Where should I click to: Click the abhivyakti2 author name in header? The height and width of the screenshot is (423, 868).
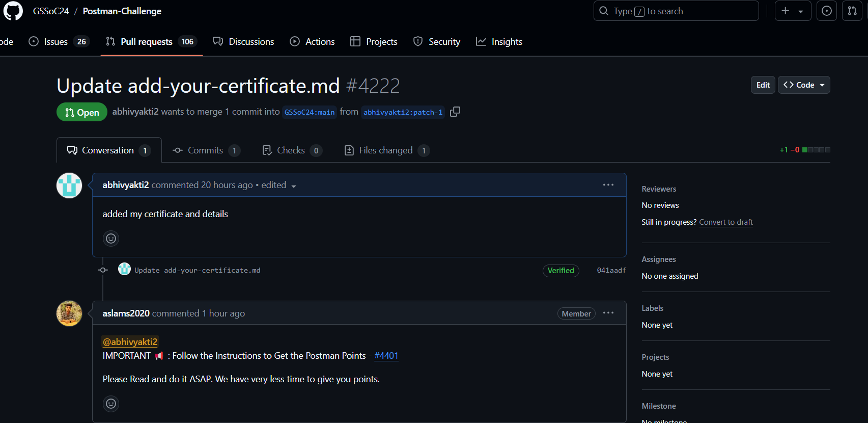tap(135, 112)
